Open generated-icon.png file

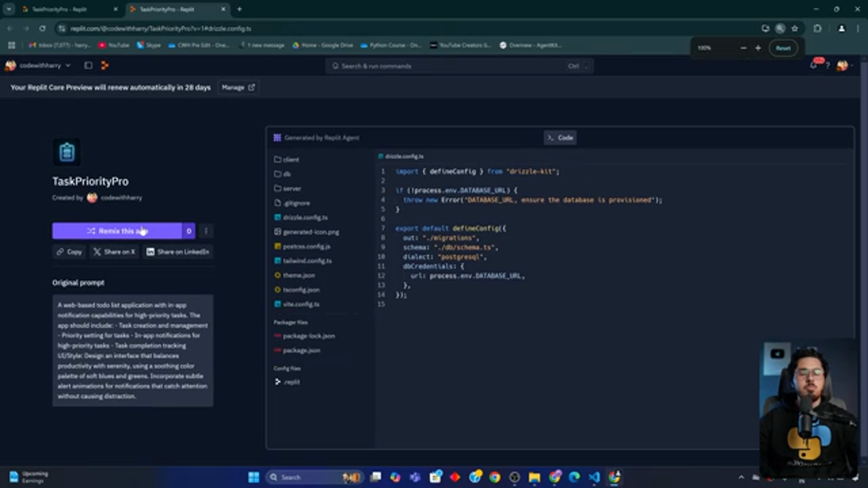pyautogui.click(x=307, y=232)
